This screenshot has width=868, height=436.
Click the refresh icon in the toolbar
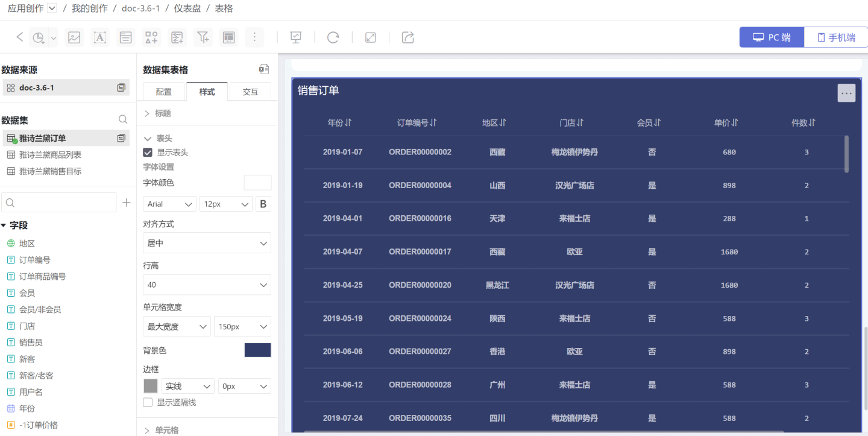pyautogui.click(x=333, y=37)
